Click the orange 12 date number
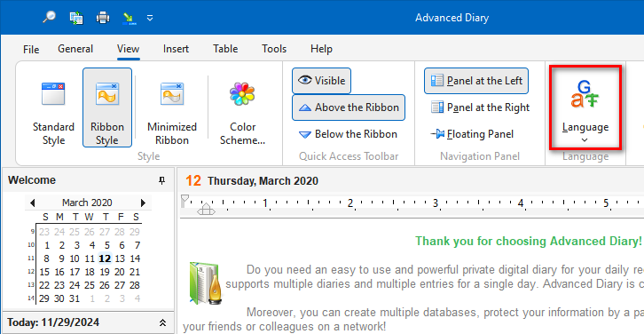 [x=193, y=180]
